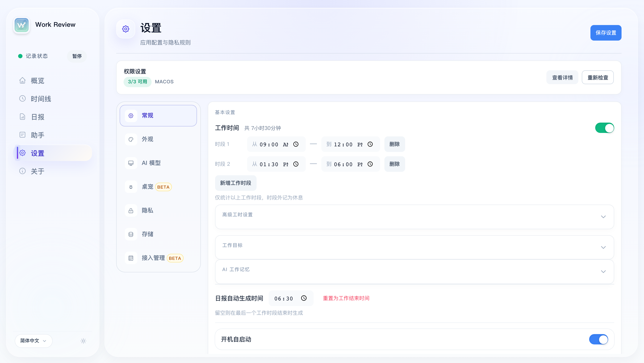Open the 概览 overview page
Viewport: 644px width, 363px height.
coord(52,81)
